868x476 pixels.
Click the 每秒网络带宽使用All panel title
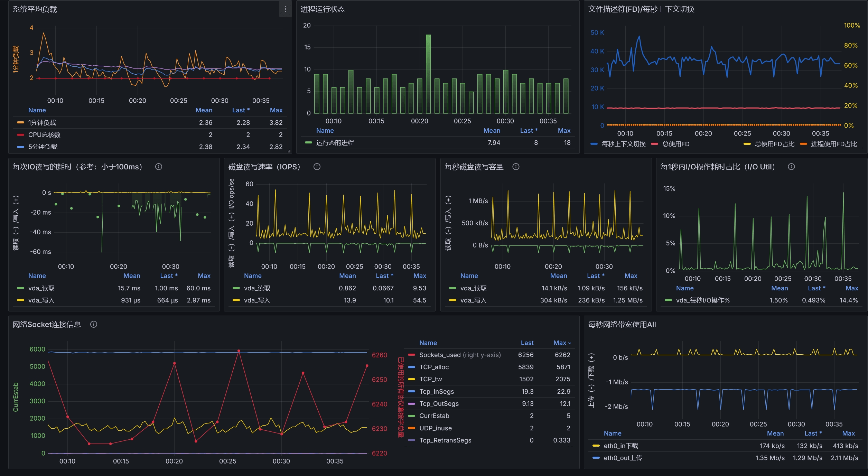[x=622, y=324]
